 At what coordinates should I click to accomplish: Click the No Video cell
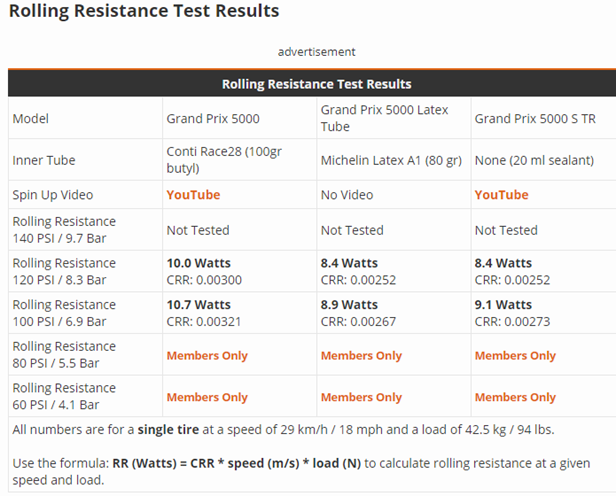(352, 195)
